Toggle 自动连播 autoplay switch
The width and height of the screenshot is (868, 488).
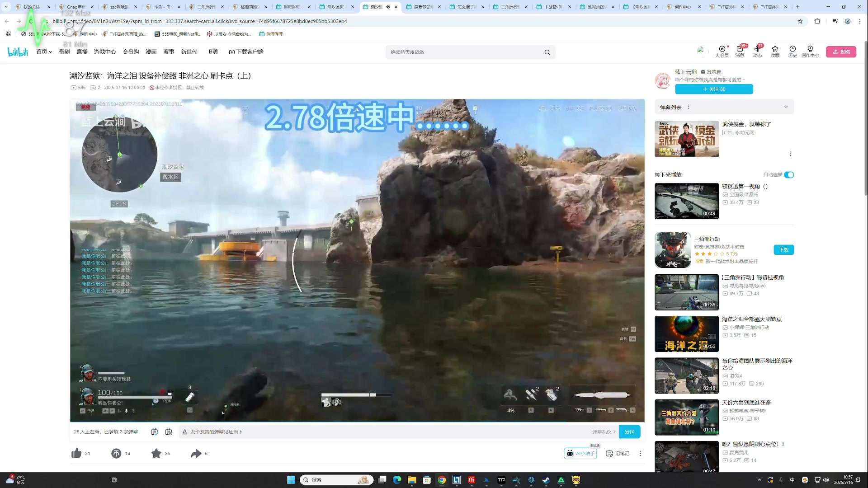coord(789,175)
